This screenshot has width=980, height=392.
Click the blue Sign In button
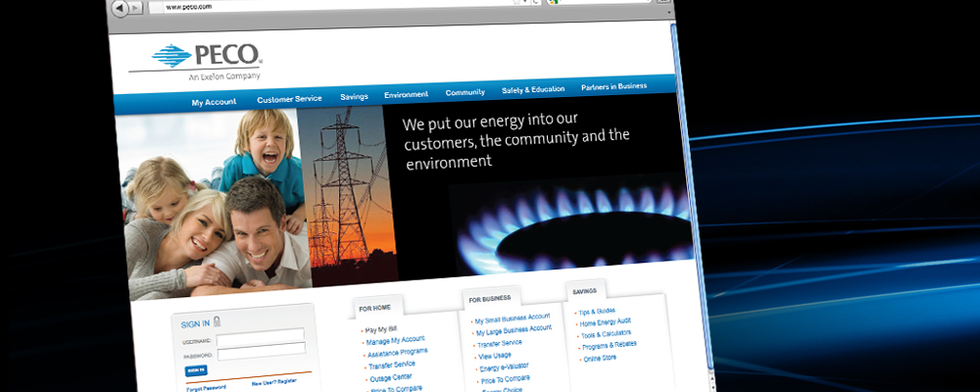pos(196,370)
